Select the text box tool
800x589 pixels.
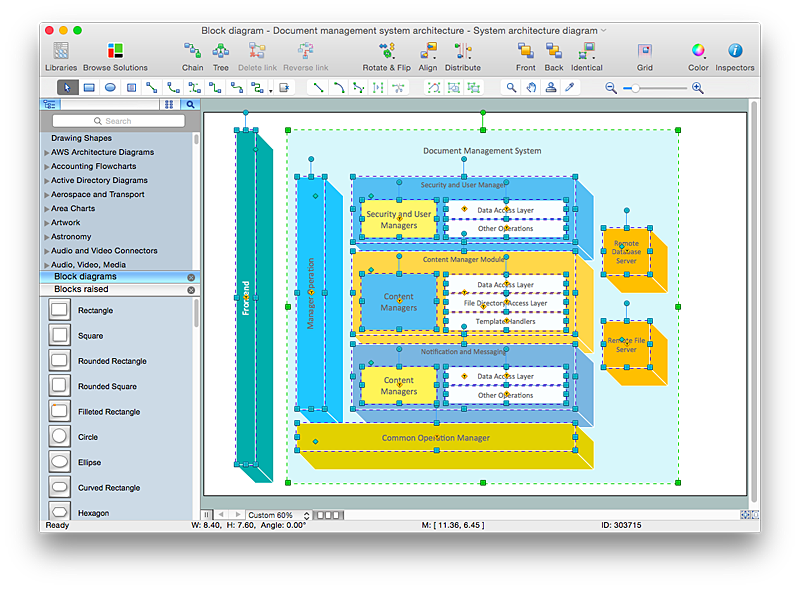click(131, 88)
